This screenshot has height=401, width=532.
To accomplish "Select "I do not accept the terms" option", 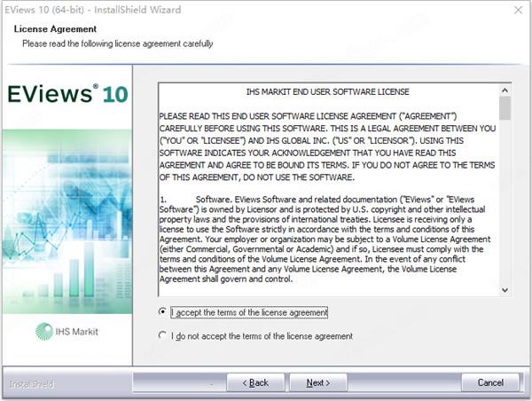I will pos(162,336).
